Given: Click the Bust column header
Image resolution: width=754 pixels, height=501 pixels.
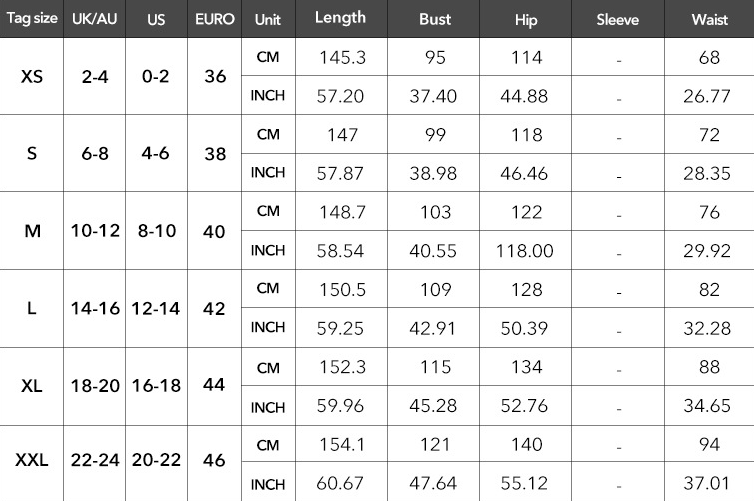Looking at the screenshot, I should [434, 19].
